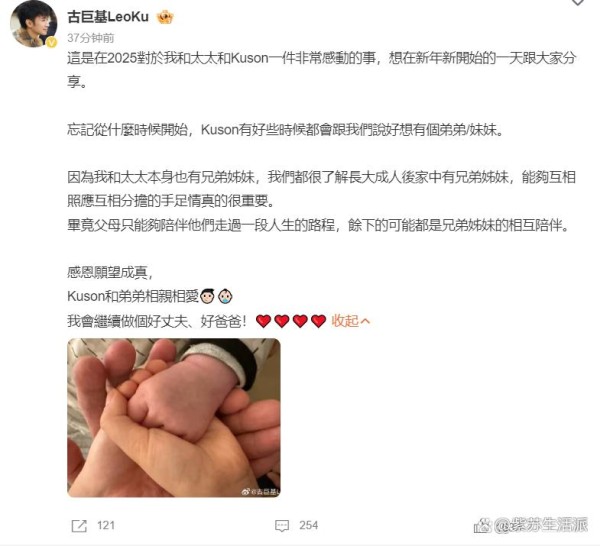Screen dimensions: 600x546
Task: Open the 37分钟前 timestamp link
Action: click(91, 38)
